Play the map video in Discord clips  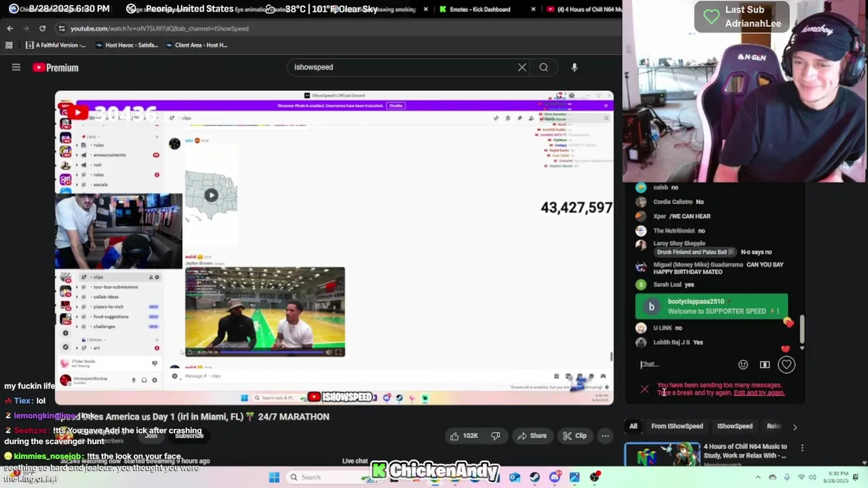coord(211,195)
